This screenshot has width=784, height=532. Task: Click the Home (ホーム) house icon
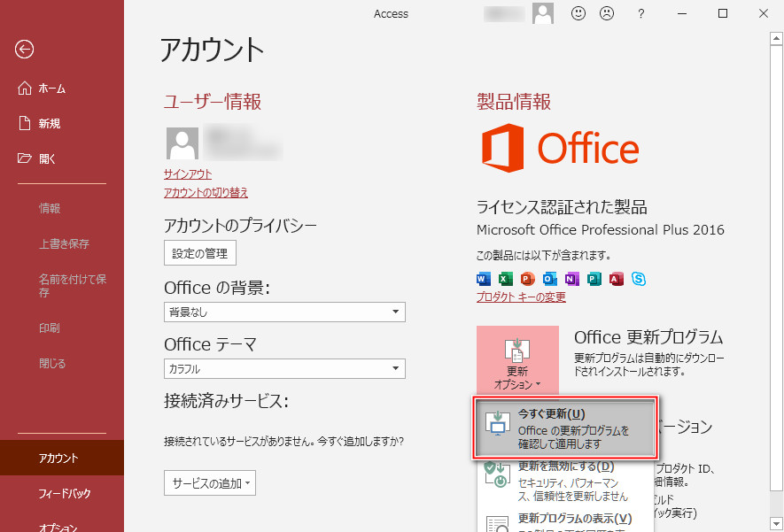tap(25, 88)
